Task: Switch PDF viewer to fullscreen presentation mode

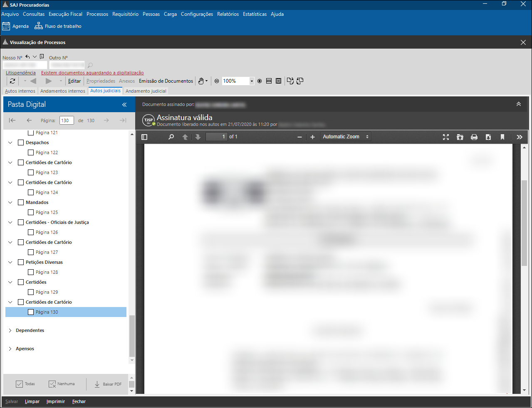Action: [x=446, y=137]
